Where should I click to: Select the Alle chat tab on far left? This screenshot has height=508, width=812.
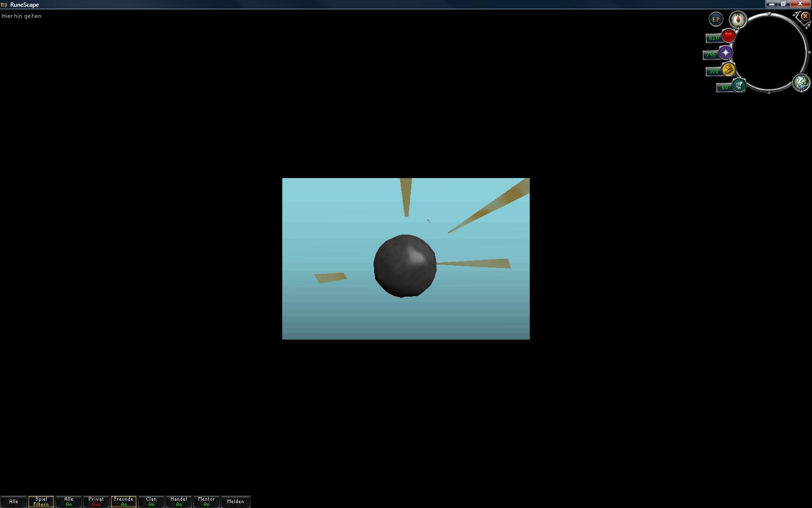[x=14, y=502]
